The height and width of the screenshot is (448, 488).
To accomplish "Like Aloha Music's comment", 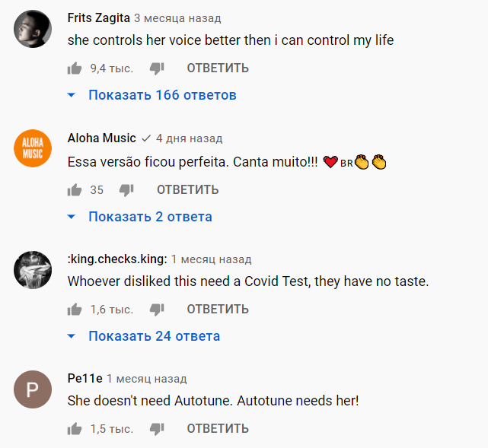I will pos(75,189).
